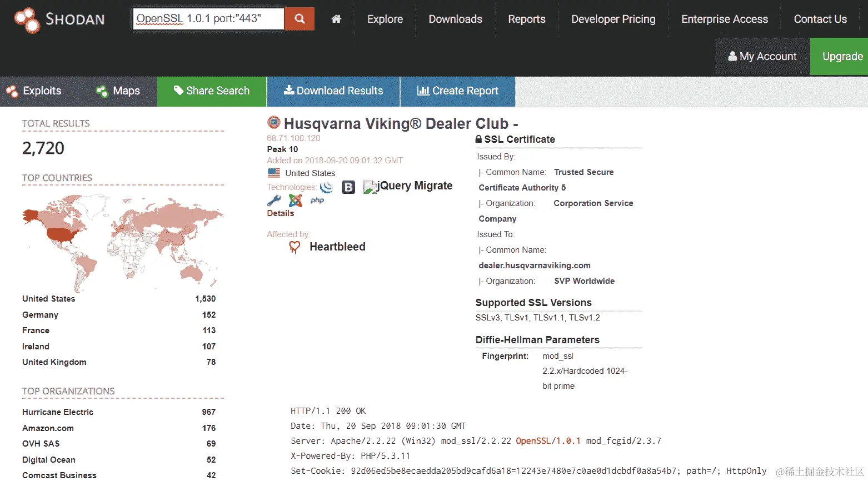The width and height of the screenshot is (868, 481).
Task: Click the United States flag icon
Action: coord(274,173)
